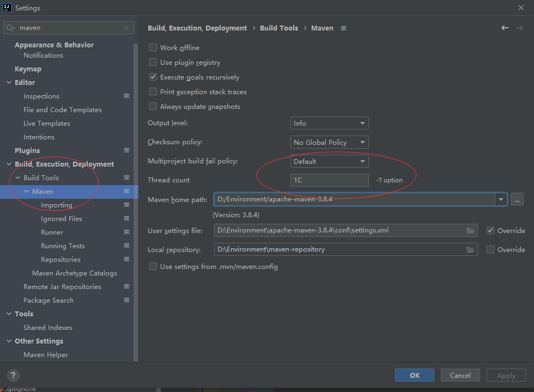This screenshot has height=392, width=534.
Task: Click the OK button
Action: coord(414,375)
